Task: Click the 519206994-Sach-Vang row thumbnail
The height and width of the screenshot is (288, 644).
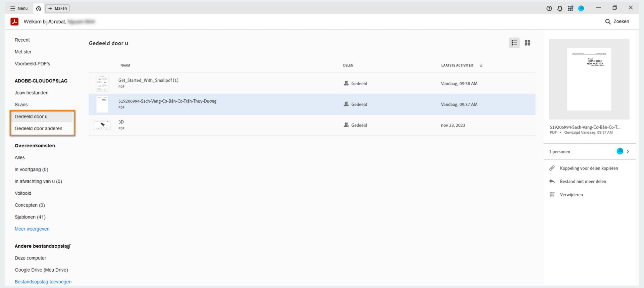Action: [102, 104]
